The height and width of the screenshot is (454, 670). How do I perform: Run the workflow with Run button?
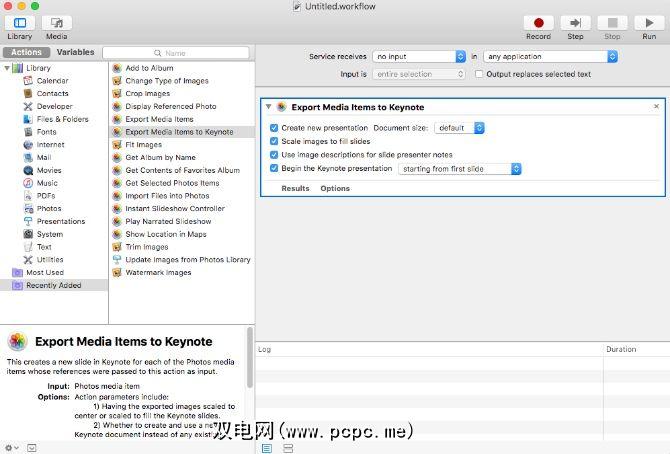coord(649,23)
